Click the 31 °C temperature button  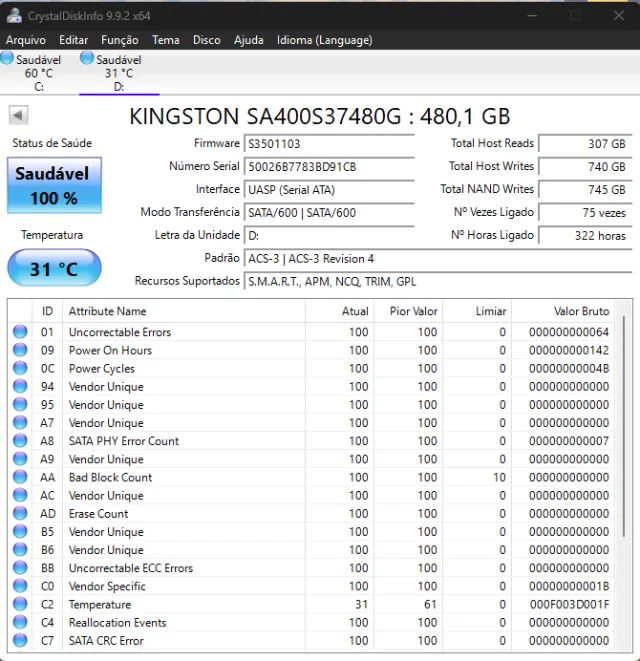[x=54, y=268]
